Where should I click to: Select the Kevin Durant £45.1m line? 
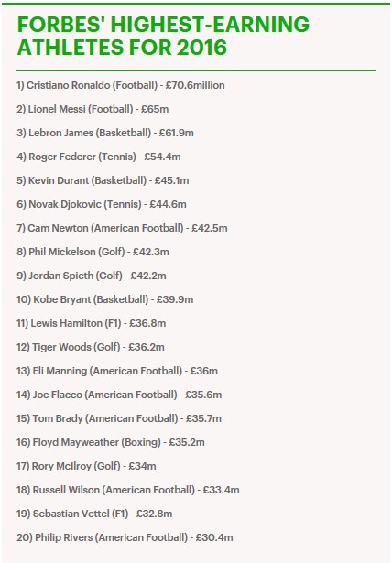(103, 180)
